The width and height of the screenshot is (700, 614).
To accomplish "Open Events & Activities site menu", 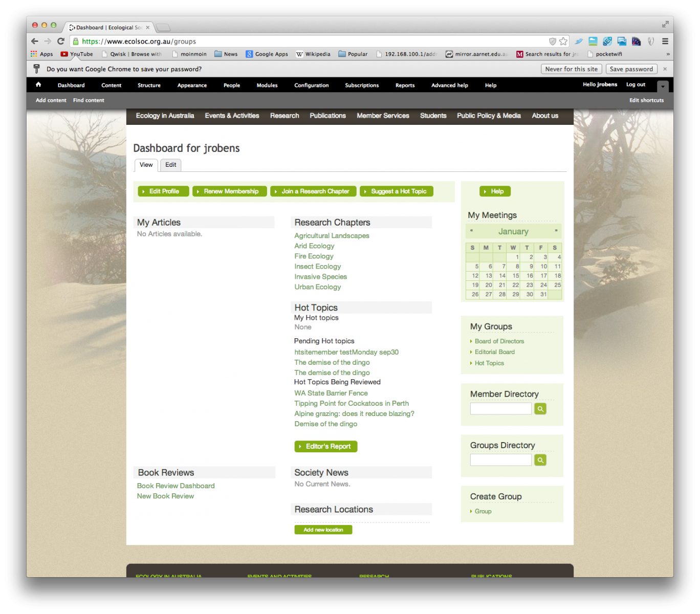I will point(232,116).
